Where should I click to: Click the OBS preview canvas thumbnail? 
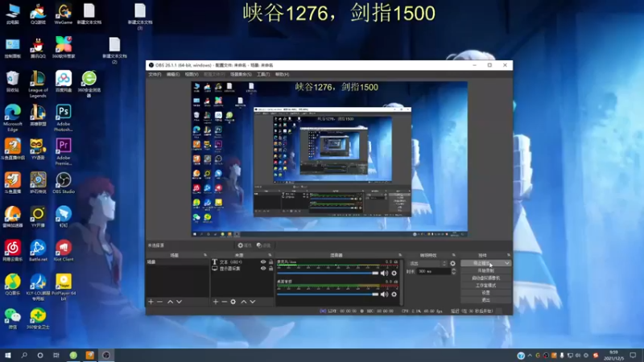[x=329, y=158]
